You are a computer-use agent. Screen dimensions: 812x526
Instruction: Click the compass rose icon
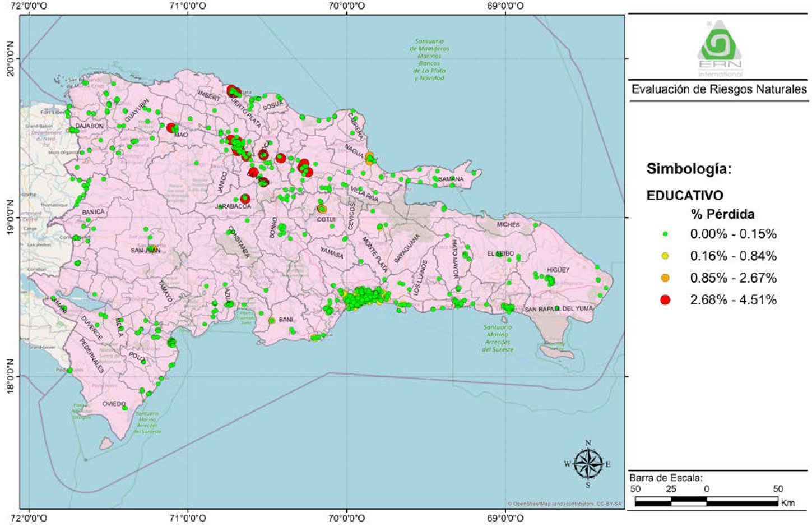[x=587, y=464]
